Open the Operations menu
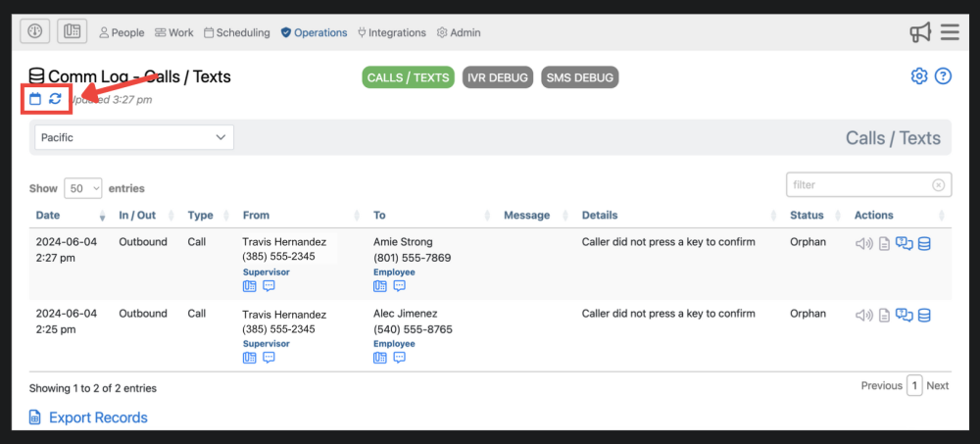980x444 pixels. [314, 32]
